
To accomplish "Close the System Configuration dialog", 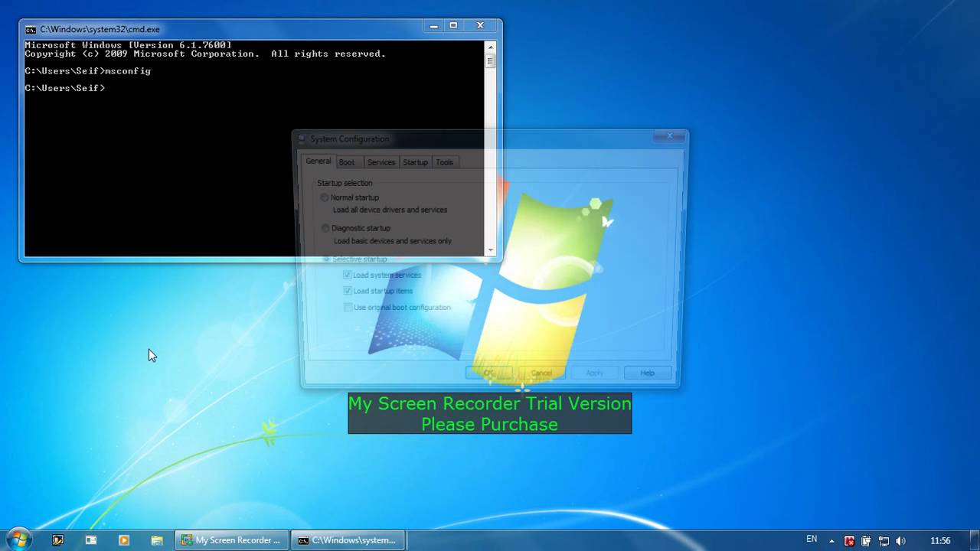I will pos(669,136).
